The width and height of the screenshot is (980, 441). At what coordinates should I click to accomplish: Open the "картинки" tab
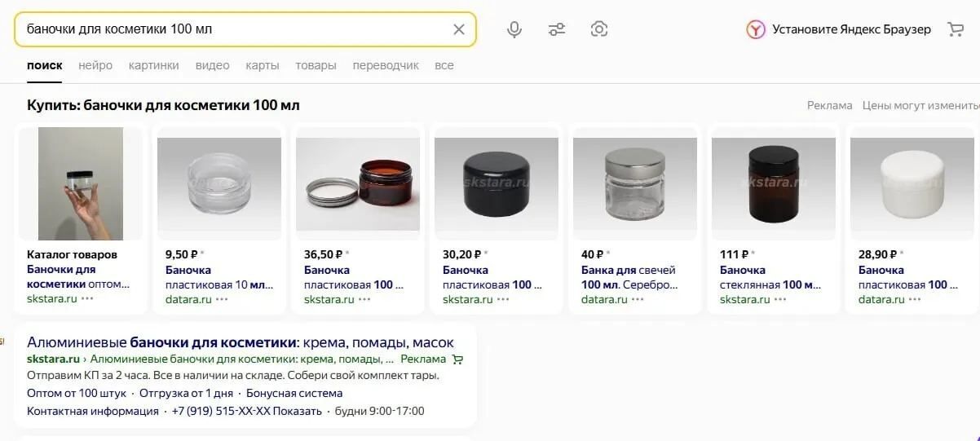tap(153, 65)
